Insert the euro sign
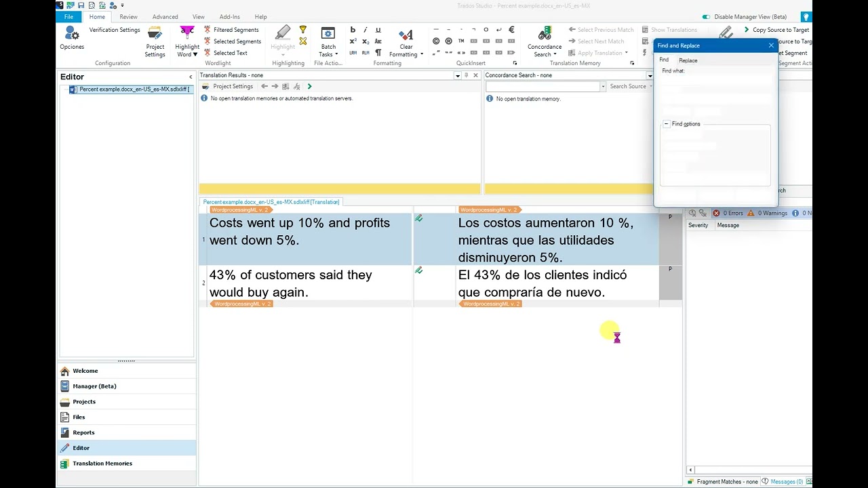This screenshot has height=488, width=868. [x=511, y=30]
